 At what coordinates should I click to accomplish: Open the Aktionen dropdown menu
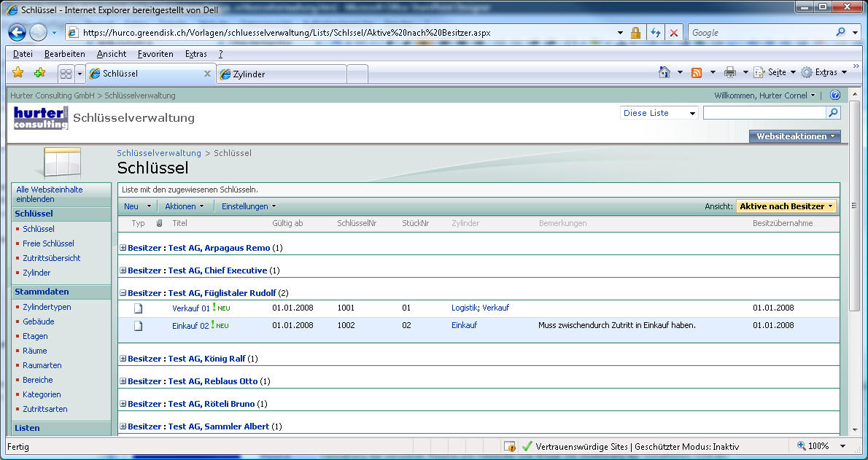(x=185, y=206)
